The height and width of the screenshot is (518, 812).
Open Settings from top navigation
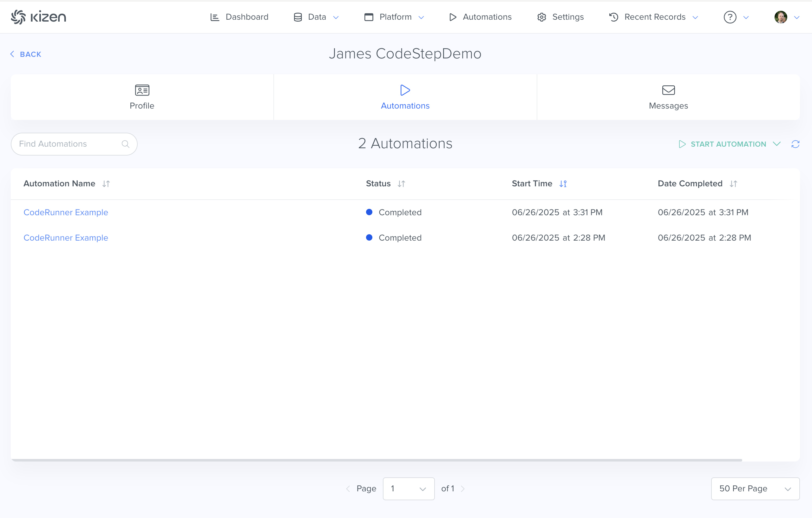tap(560, 17)
